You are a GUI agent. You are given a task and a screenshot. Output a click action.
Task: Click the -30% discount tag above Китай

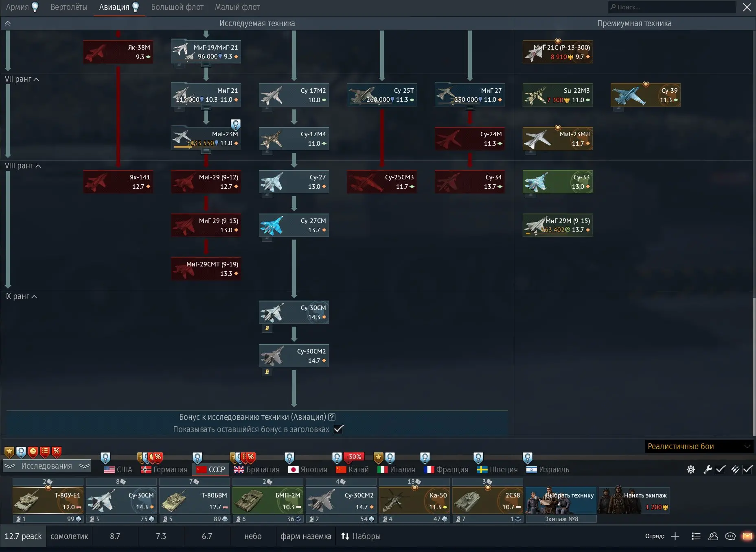355,457
